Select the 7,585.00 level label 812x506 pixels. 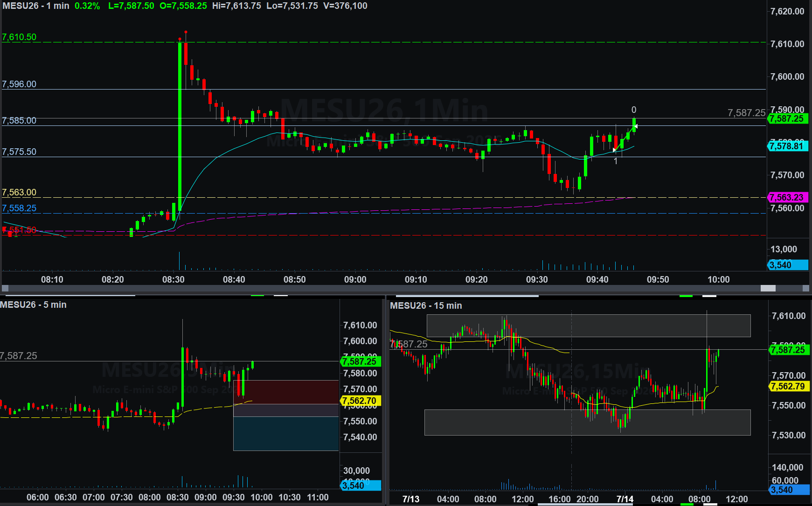click(x=19, y=121)
